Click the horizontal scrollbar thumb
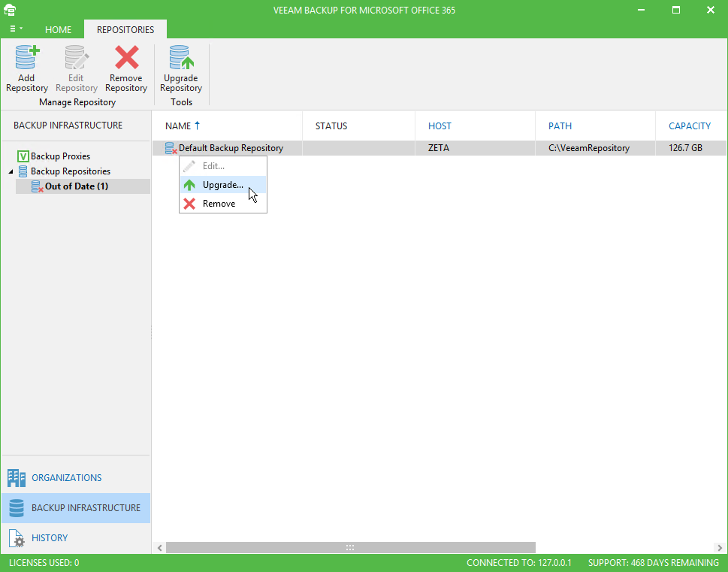Screen dimensions: 728x572 351,548
